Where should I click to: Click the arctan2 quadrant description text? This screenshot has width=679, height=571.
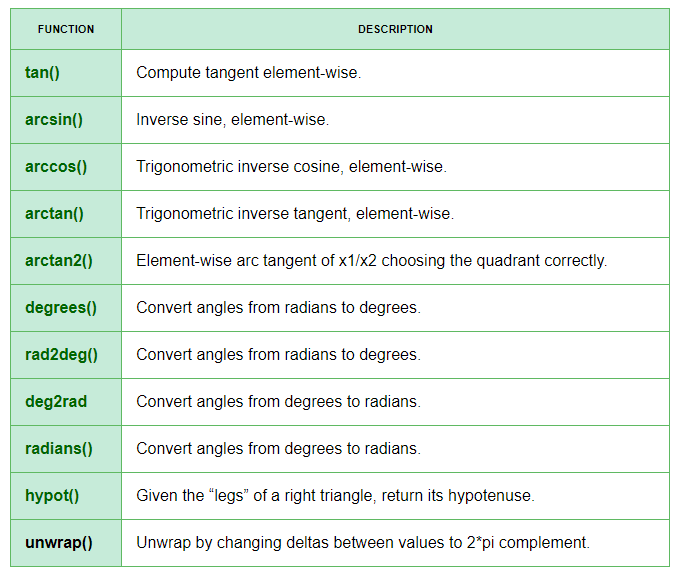click(x=372, y=261)
